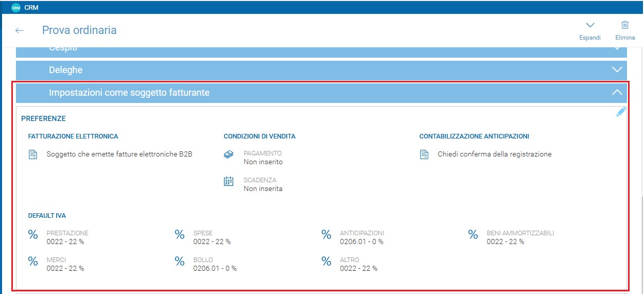Viewport: 644px width, 294px height.
Task: Click the pencil edit icon for Preferenze
Action: [621, 112]
